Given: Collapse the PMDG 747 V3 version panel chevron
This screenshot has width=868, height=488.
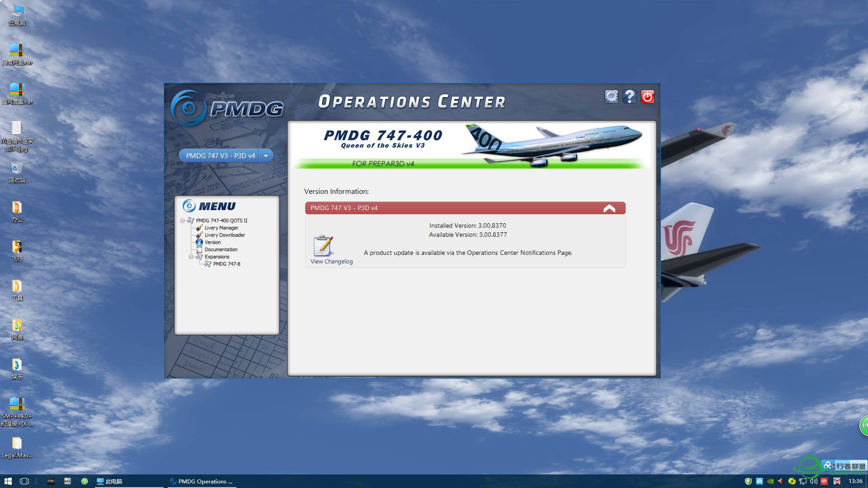Looking at the screenshot, I should (609, 208).
